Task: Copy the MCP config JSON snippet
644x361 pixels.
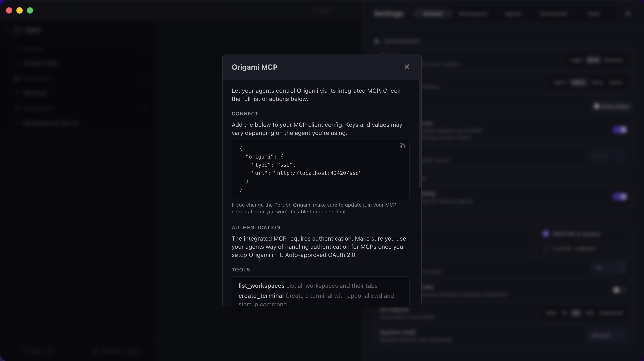Action: [x=402, y=146]
